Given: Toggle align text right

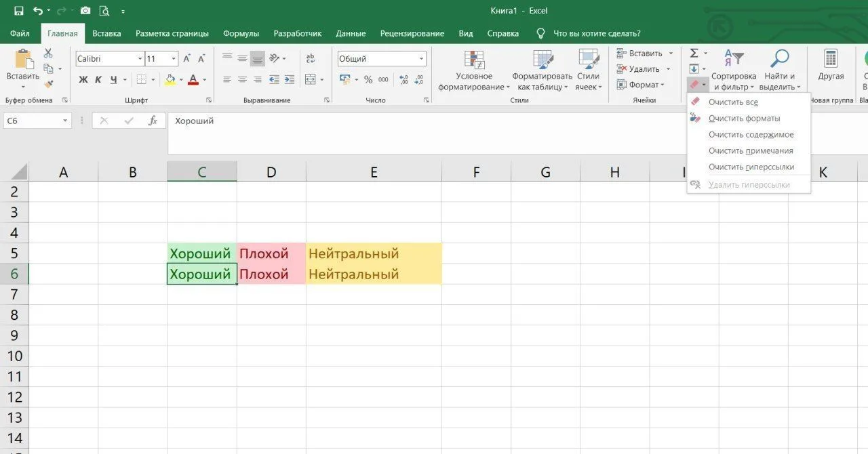Looking at the screenshot, I should click(257, 79).
